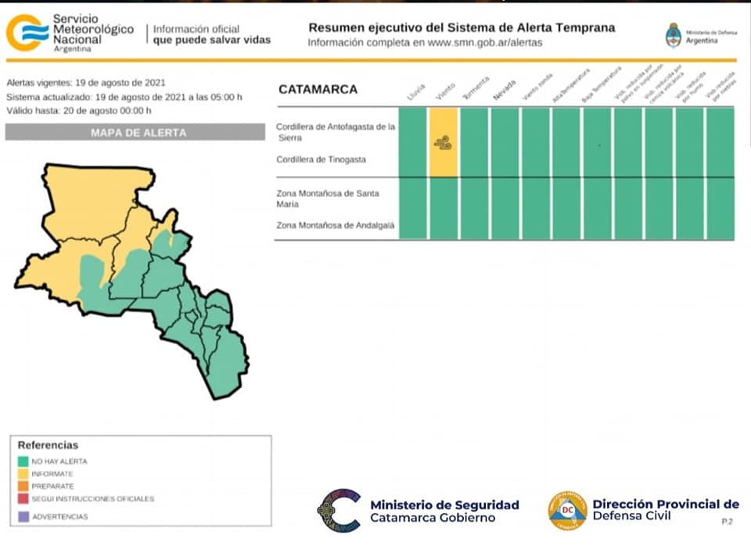This screenshot has height=560, width=751.
Task: Click the Dirección Provincial de Defensa Civil text
Action: (x=665, y=510)
